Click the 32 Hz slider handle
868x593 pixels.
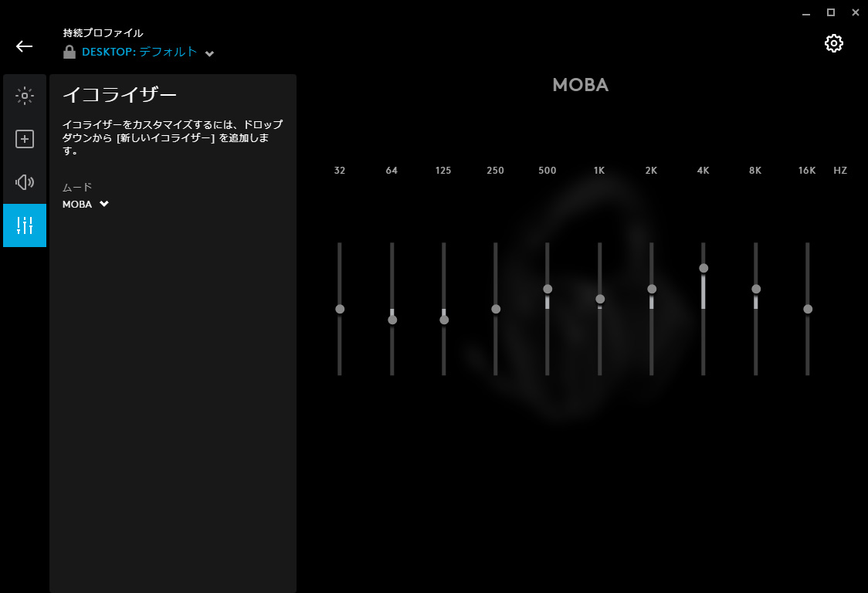tap(340, 309)
